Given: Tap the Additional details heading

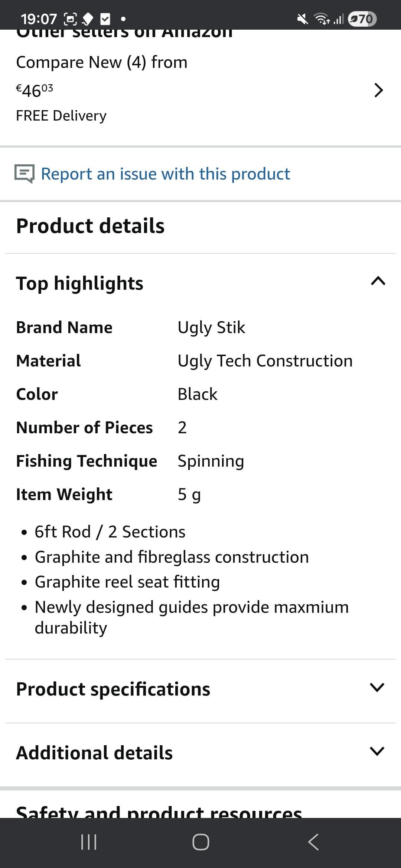Looking at the screenshot, I should [94, 753].
